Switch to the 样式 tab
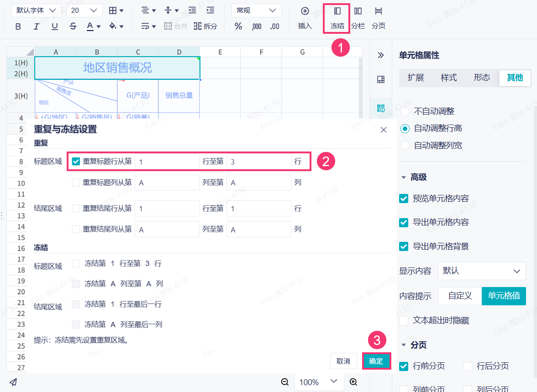 [x=448, y=78]
